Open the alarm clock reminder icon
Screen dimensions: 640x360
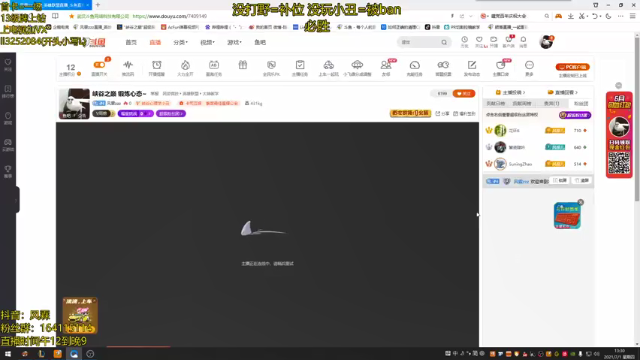coord(157,65)
